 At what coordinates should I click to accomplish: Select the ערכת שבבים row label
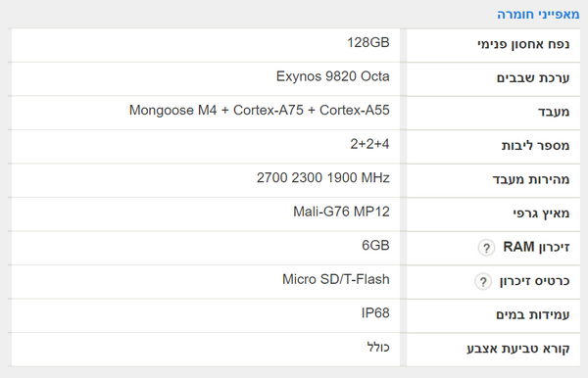pos(533,78)
